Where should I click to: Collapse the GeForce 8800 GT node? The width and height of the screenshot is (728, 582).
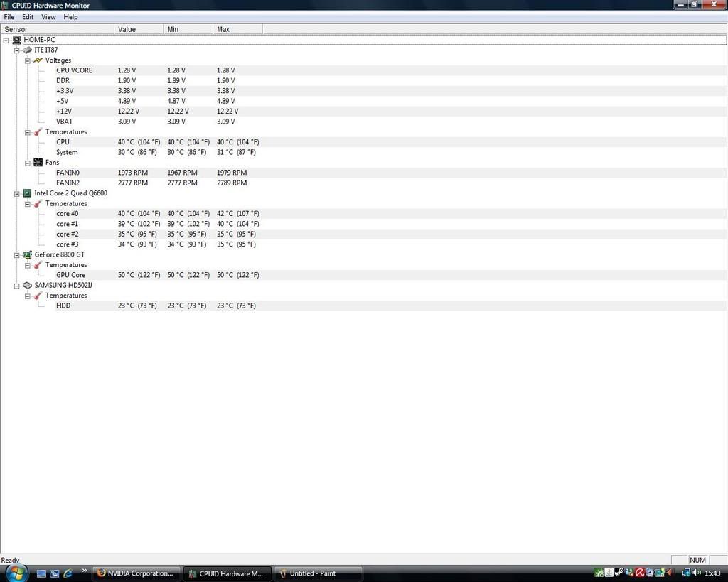tap(17, 255)
